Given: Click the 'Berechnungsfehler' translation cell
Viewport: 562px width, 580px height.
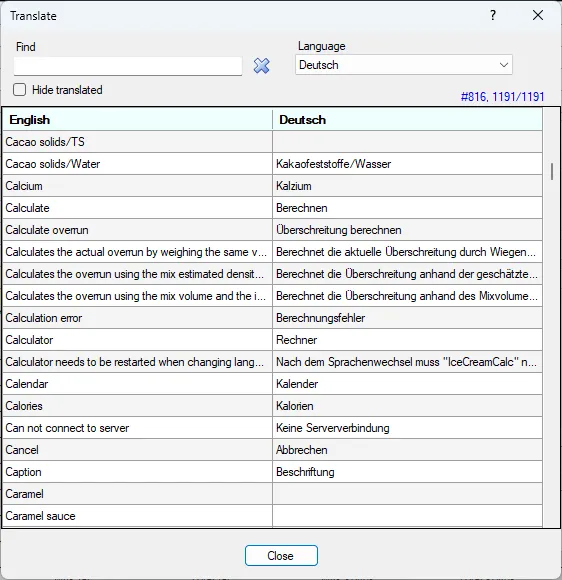Looking at the screenshot, I should [x=407, y=318].
